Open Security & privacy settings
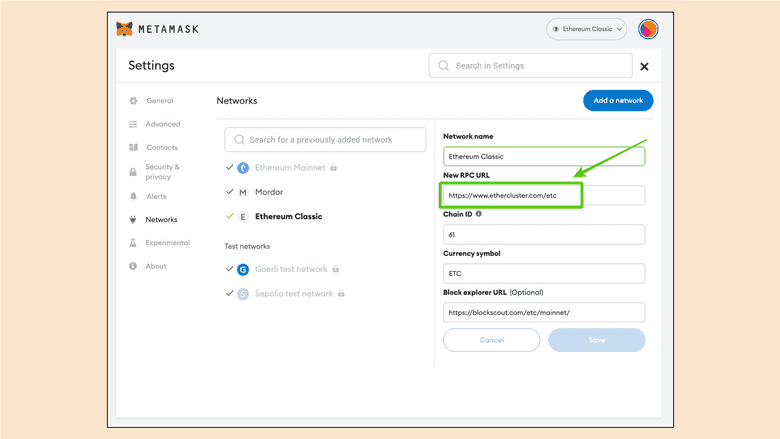 (x=162, y=172)
